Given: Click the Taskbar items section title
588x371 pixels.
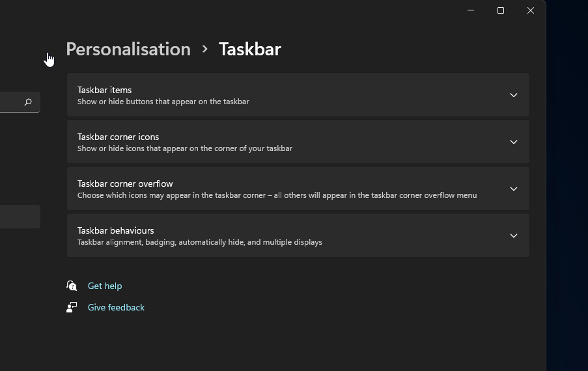Looking at the screenshot, I should point(105,90).
